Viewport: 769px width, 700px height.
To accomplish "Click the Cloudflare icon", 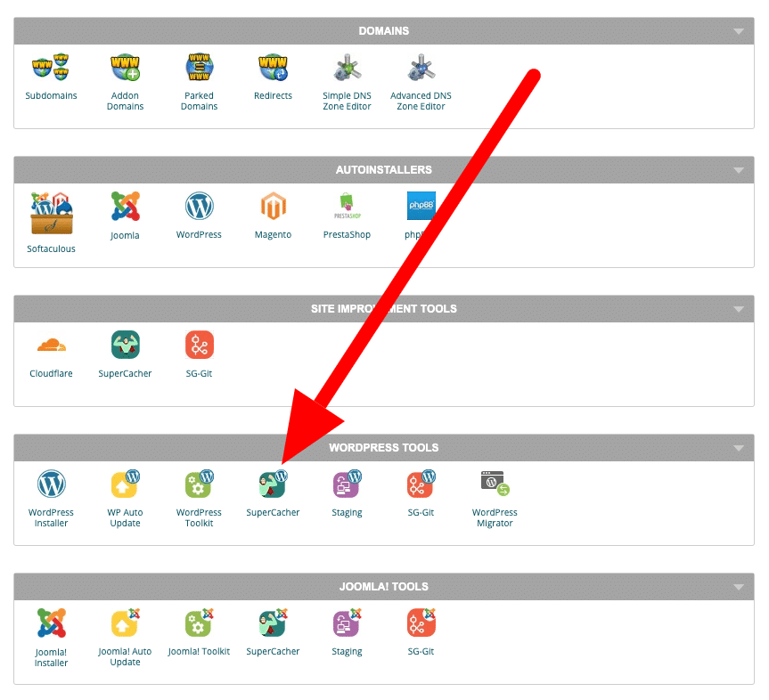I will click(51, 346).
